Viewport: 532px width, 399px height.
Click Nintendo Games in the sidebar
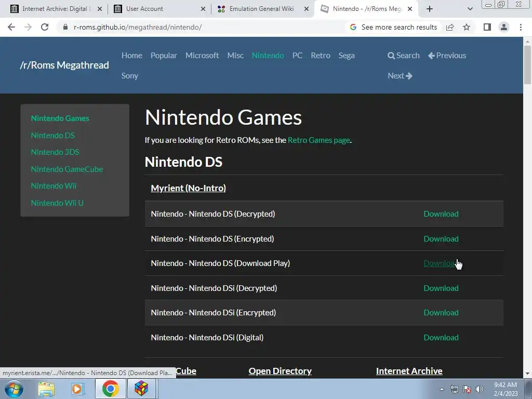pos(60,118)
